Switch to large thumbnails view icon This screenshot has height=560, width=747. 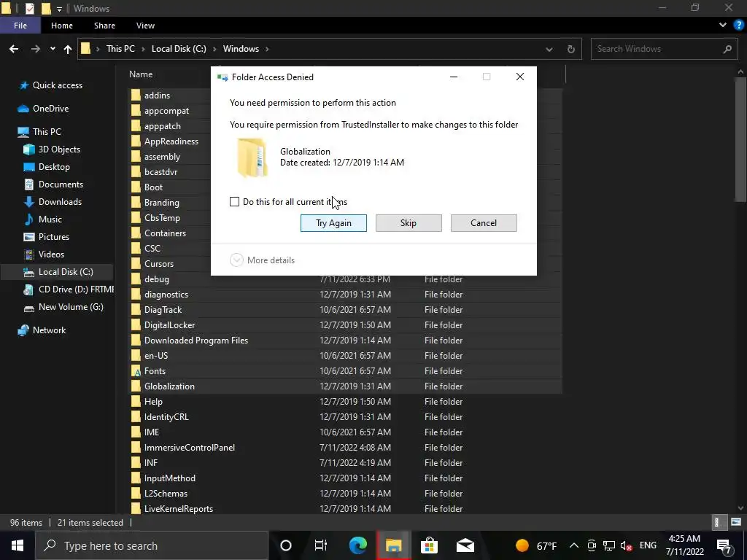click(x=735, y=522)
